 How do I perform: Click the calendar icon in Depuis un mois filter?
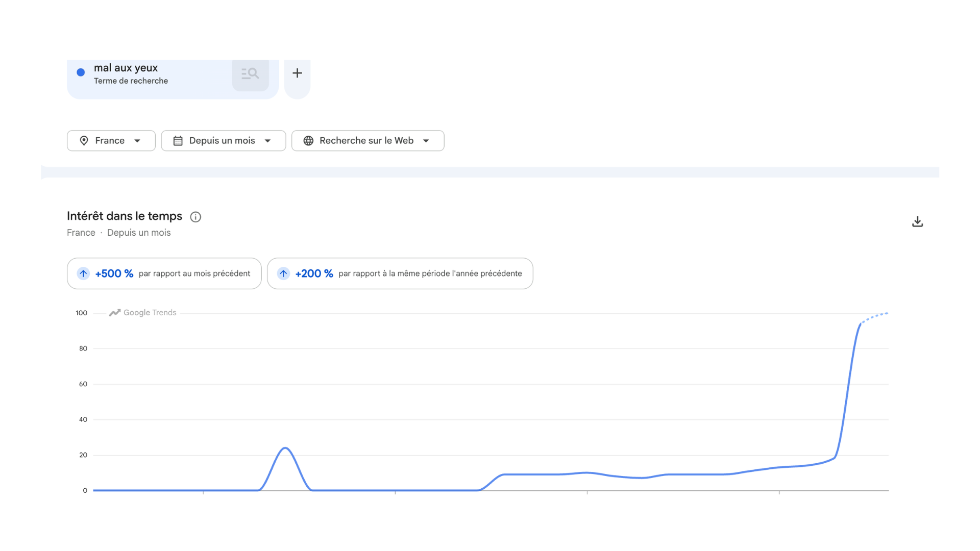pyautogui.click(x=178, y=141)
